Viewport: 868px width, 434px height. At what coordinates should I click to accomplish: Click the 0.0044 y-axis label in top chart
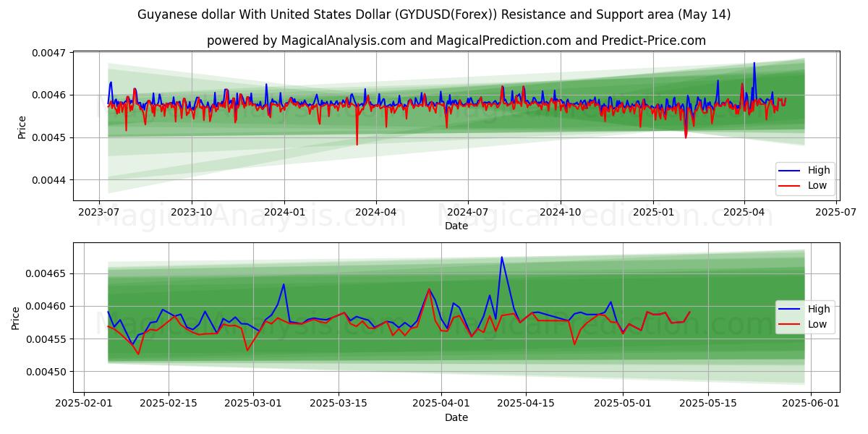[48, 179]
